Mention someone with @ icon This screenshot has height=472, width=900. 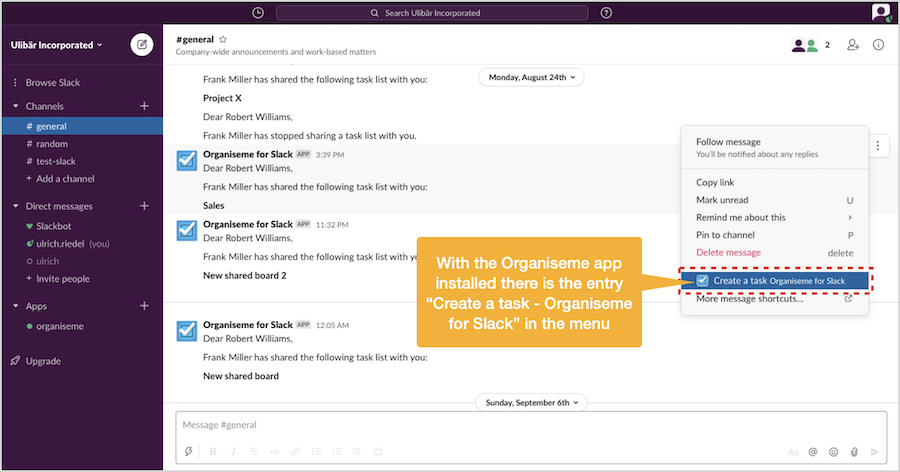click(x=813, y=452)
